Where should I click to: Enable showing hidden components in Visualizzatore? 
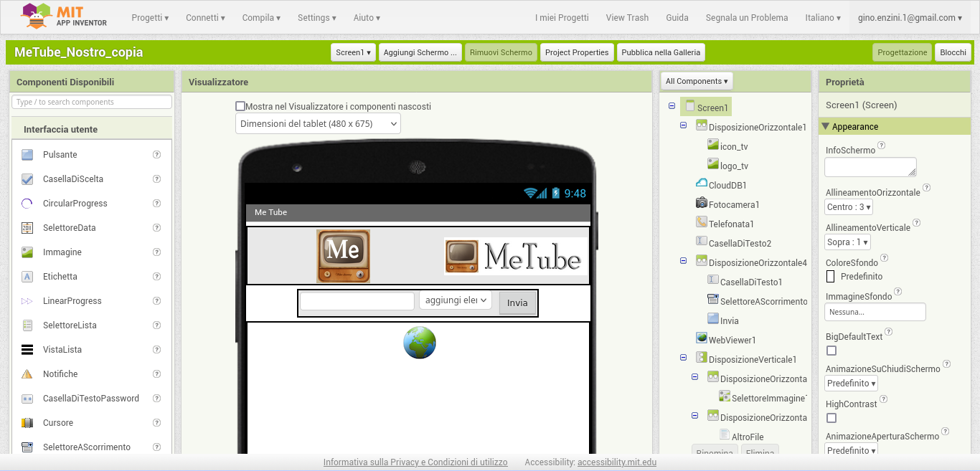(x=240, y=106)
